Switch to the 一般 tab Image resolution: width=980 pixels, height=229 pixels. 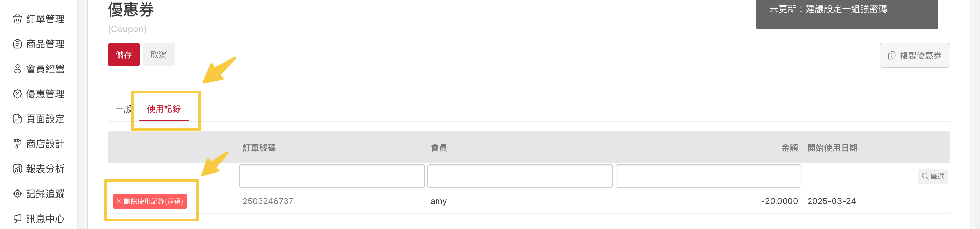123,109
